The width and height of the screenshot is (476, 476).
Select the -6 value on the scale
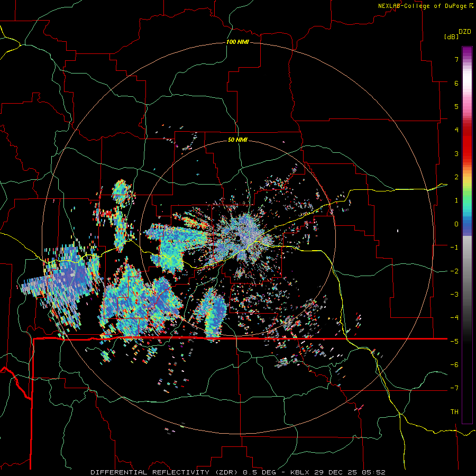coord(454,365)
